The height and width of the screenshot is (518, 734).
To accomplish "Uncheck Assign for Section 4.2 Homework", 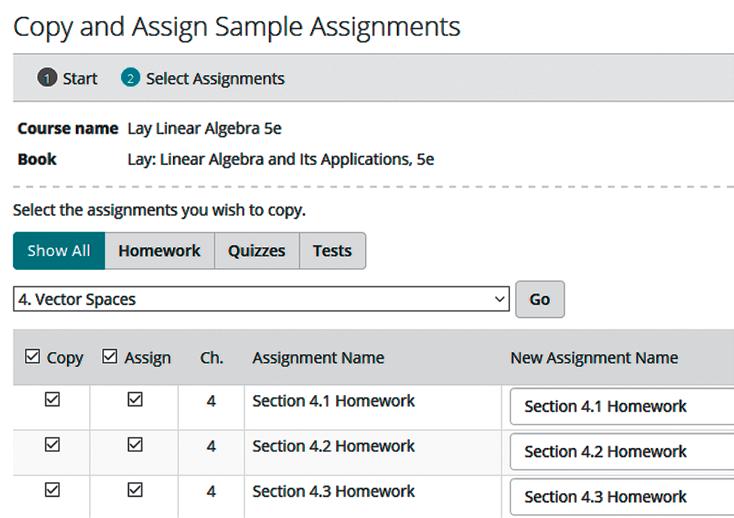I will (135, 445).
